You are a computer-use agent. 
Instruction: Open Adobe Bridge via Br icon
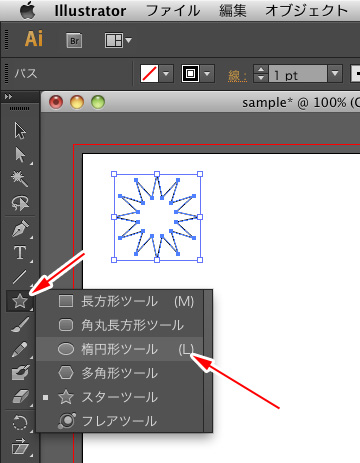(x=74, y=41)
